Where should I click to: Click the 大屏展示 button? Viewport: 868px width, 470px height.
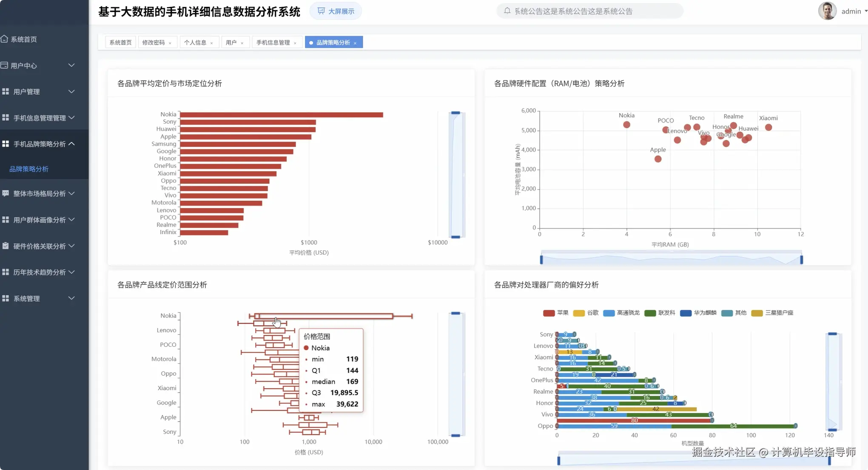pos(336,11)
